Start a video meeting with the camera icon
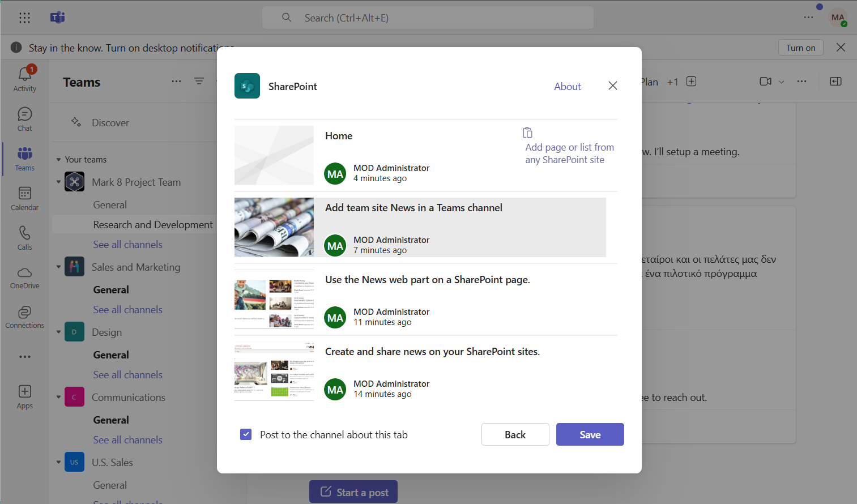This screenshot has width=857, height=504. pos(765,81)
